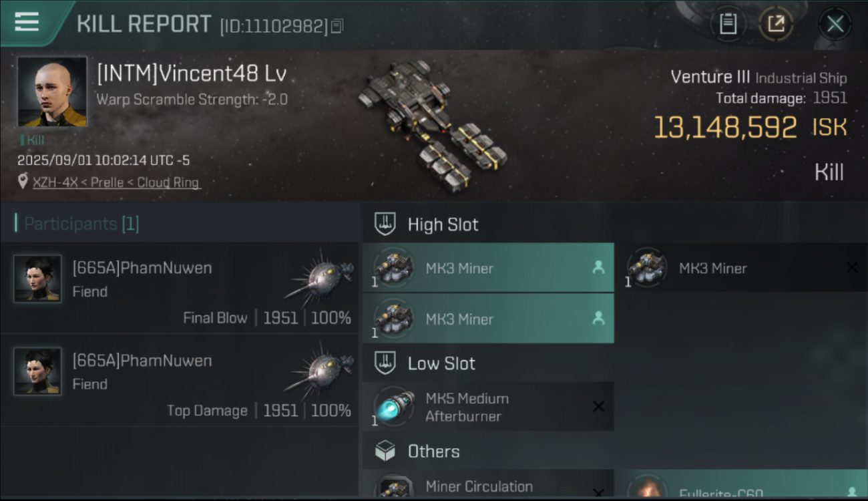The height and width of the screenshot is (501, 868).
Task: Open the clipboard report icon
Action: click(x=728, y=24)
